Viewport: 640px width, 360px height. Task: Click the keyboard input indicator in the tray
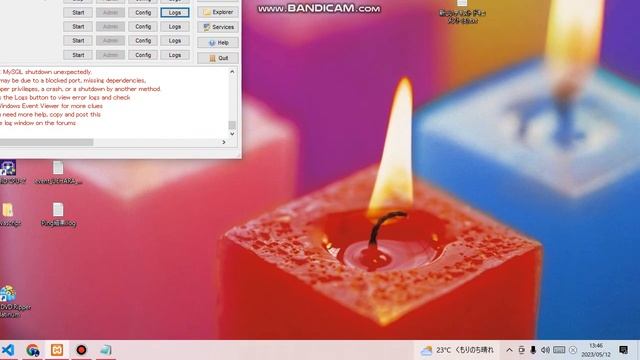tap(559, 350)
